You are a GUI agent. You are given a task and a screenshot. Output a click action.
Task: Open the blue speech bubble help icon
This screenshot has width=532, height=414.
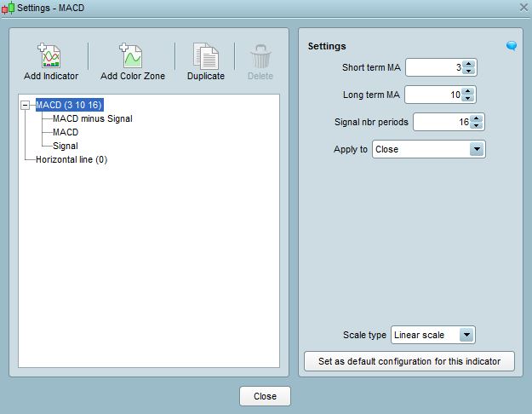click(x=512, y=46)
